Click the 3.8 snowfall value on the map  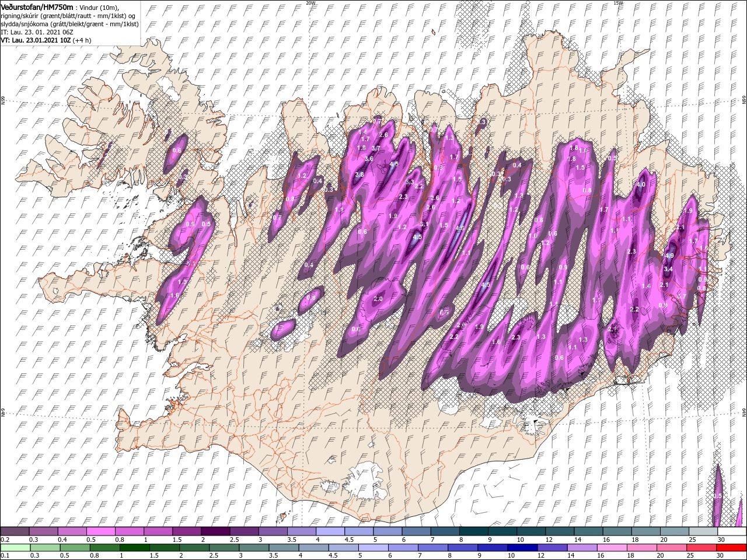click(x=359, y=174)
